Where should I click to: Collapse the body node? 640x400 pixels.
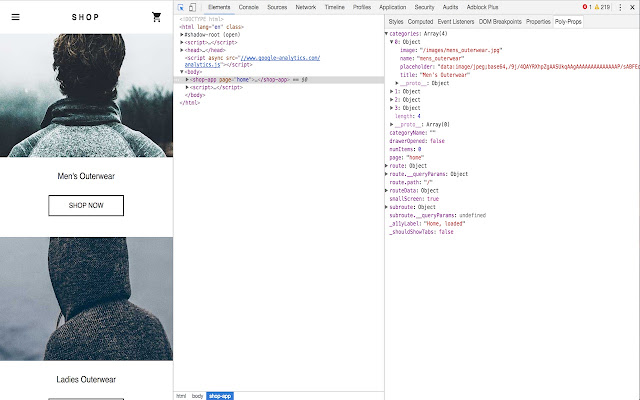182,72
